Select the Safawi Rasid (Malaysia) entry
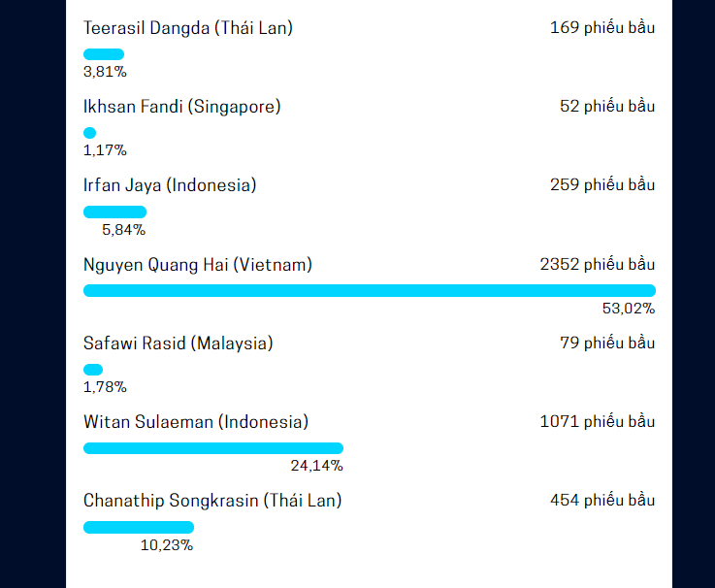Viewport: 715px width, 588px height. (x=179, y=343)
